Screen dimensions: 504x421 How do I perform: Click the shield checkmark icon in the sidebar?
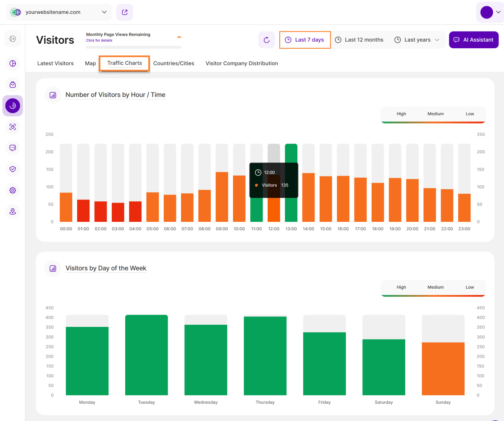tap(13, 169)
